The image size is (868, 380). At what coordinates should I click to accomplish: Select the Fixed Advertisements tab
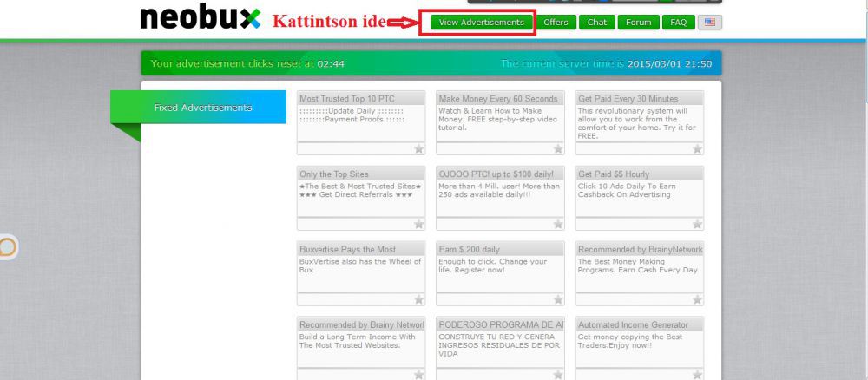[x=202, y=108]
